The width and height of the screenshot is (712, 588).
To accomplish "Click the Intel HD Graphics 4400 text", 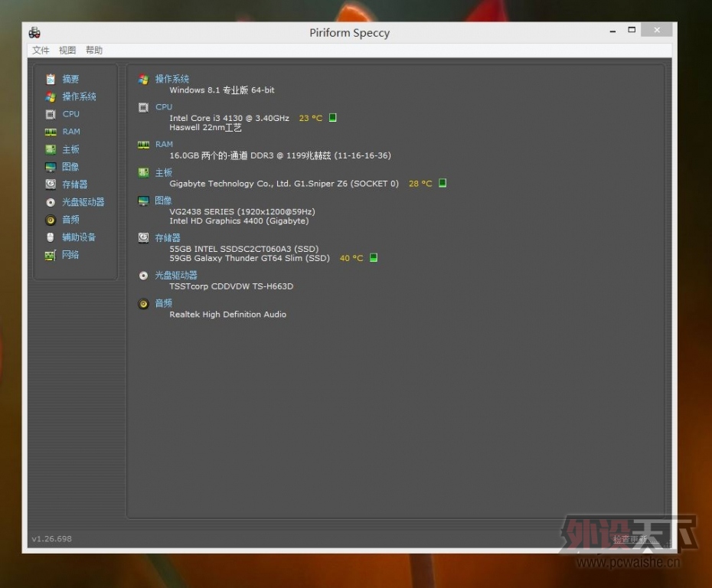I will tap(240, 221).
